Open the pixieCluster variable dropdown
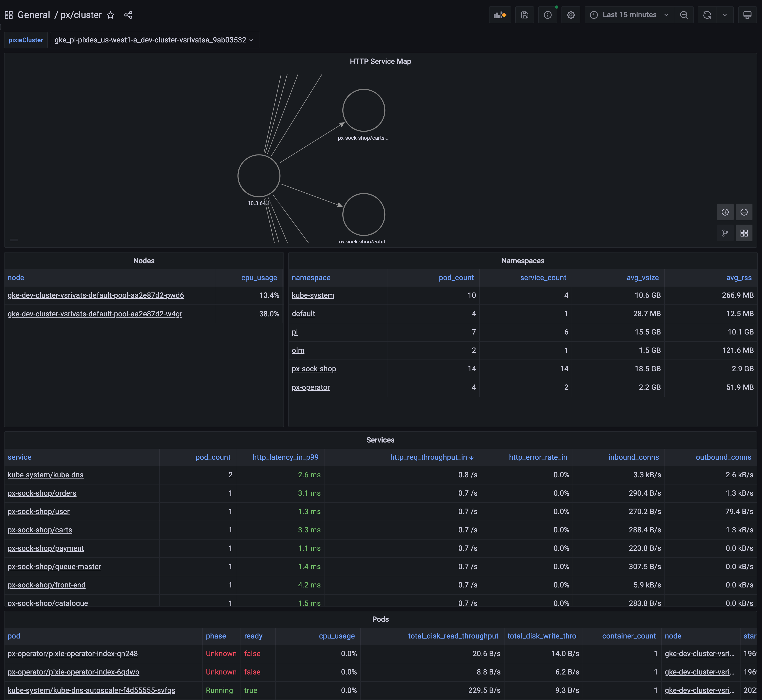The height and width of the screenshot is (700, 762). pyautogui.click(x=154, y=40)
